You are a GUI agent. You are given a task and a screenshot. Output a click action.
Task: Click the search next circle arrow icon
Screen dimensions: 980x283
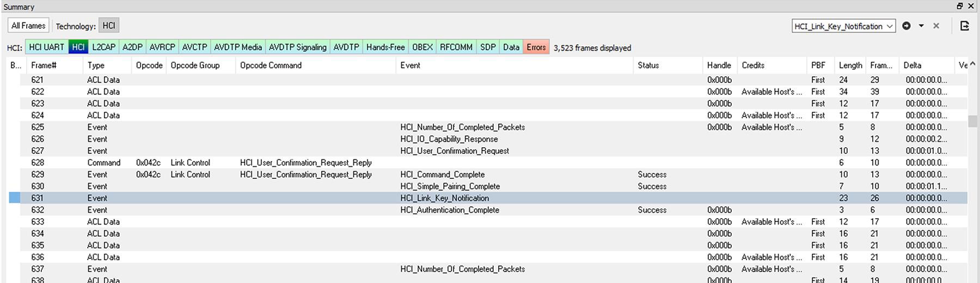pos(906,26)
